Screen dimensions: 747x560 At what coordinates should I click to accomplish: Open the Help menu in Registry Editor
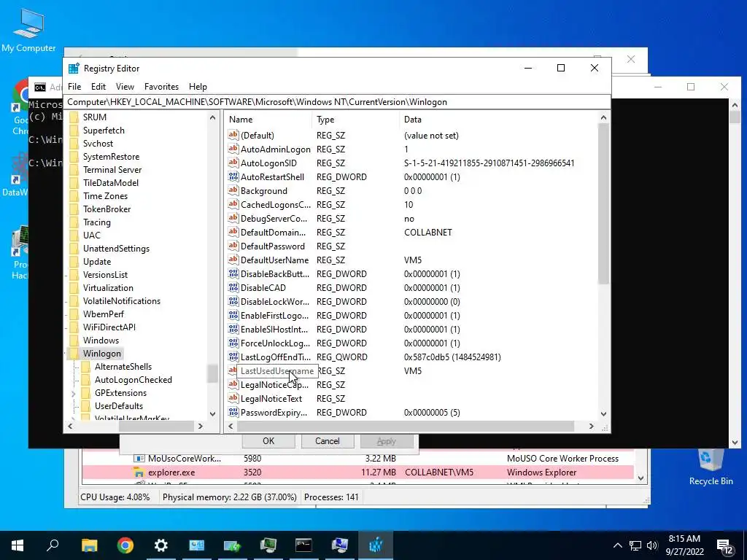(198, 87)
